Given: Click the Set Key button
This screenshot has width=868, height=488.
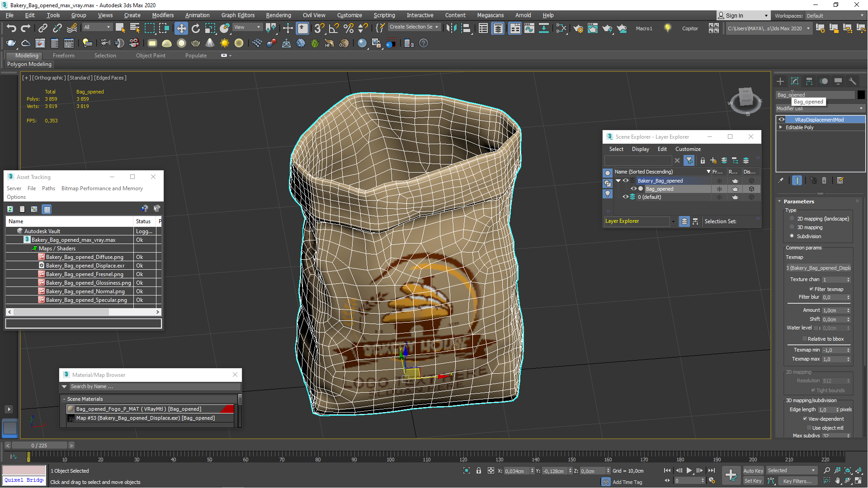Looking at the screenshot, I should tap(753, 481).
